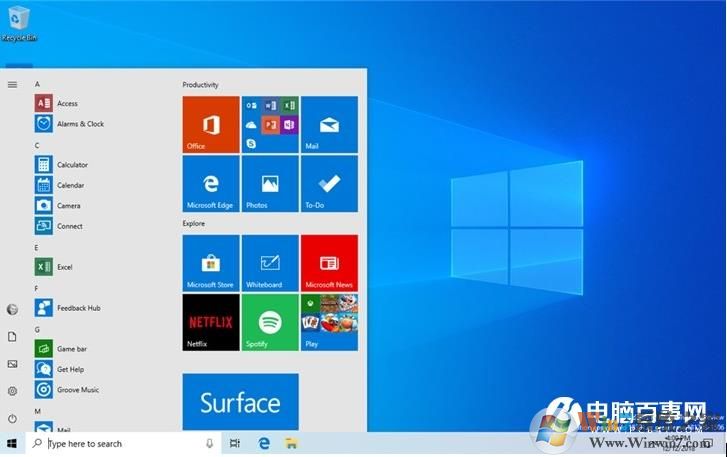Select the Recycle Bin on desktop
Image resolution: width=727 pixels, height=457 pixels.
[19, 24]
